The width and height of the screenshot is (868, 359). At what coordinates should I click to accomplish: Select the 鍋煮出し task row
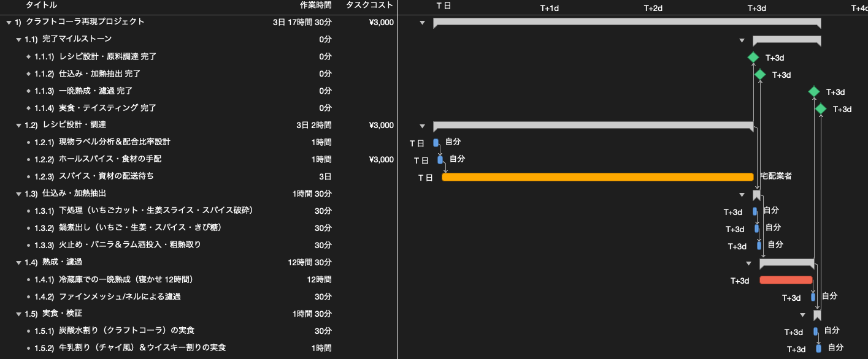click(x=199, y=228)
